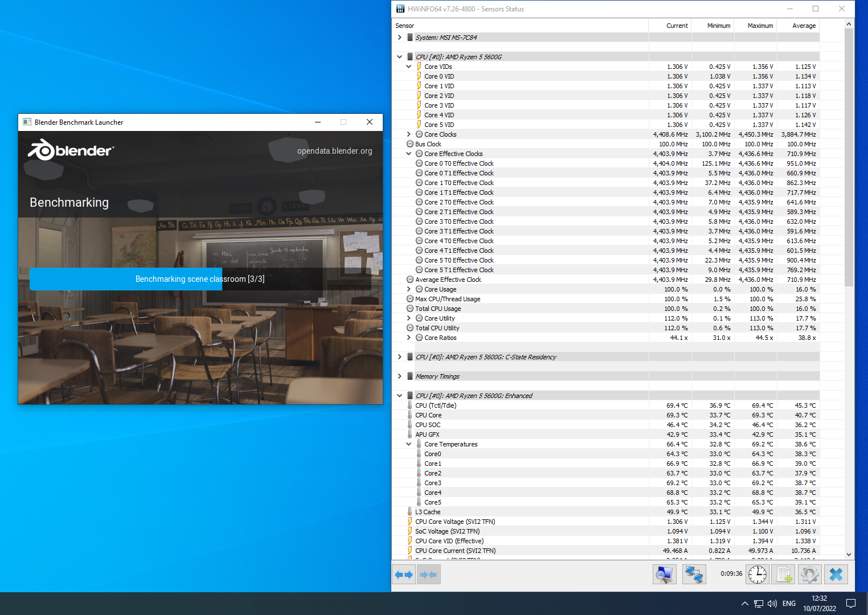This screenshot has height=615, width=868.
Task: Click the benchmarking scene classroom progress bar
Action: click(x=200, y=279)
